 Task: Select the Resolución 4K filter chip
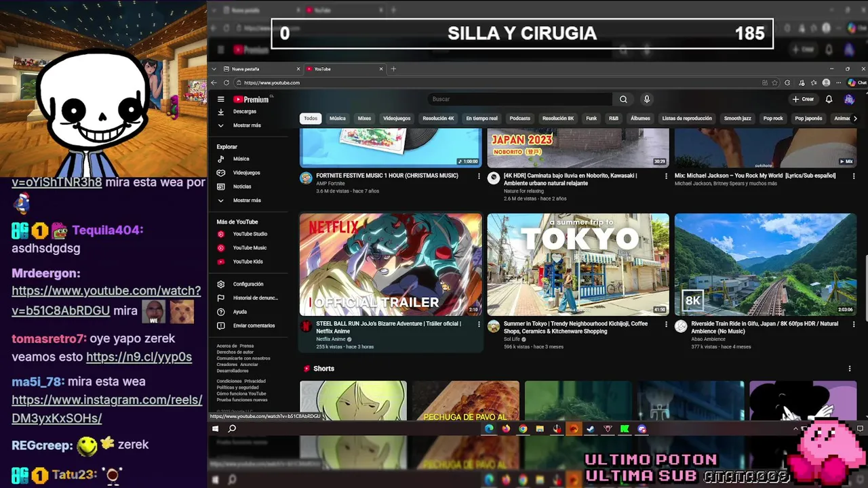coord(438,119)
